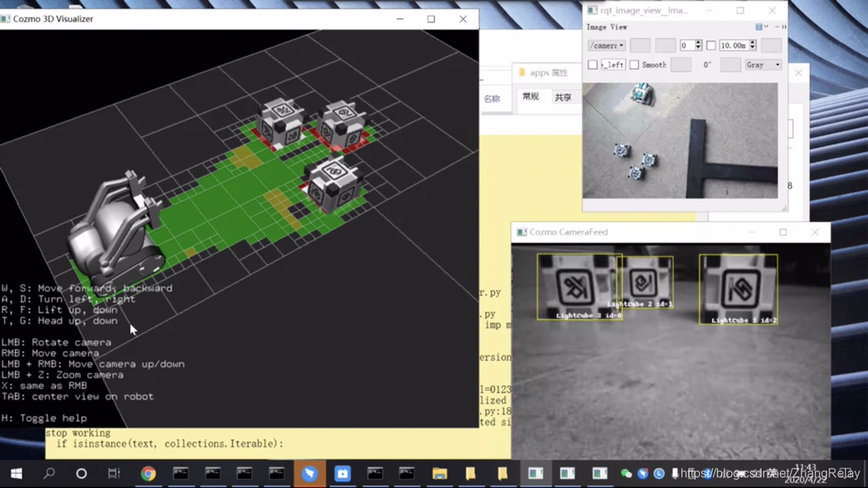Click blank button just left of the 0 spinbox
The width and height of the screenshot is (868, 488).
pos(665,46)
